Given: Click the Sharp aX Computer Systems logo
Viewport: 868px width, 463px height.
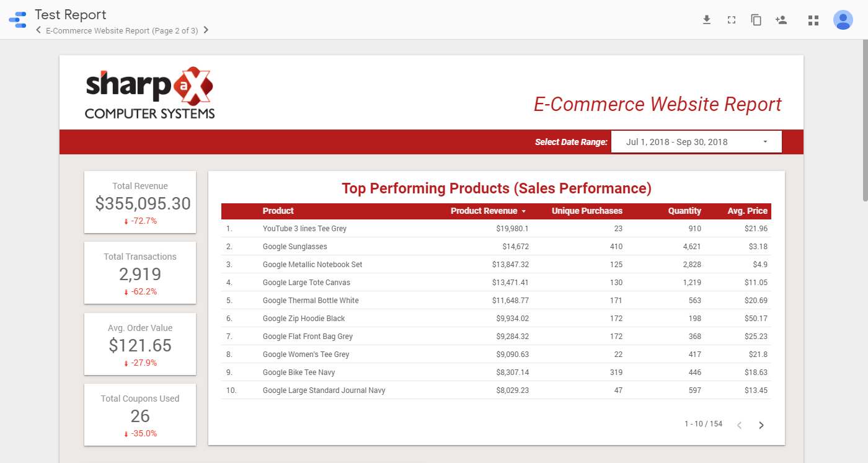Looking at the screenshot, I should pyautogui.click(x=150, y=93).
